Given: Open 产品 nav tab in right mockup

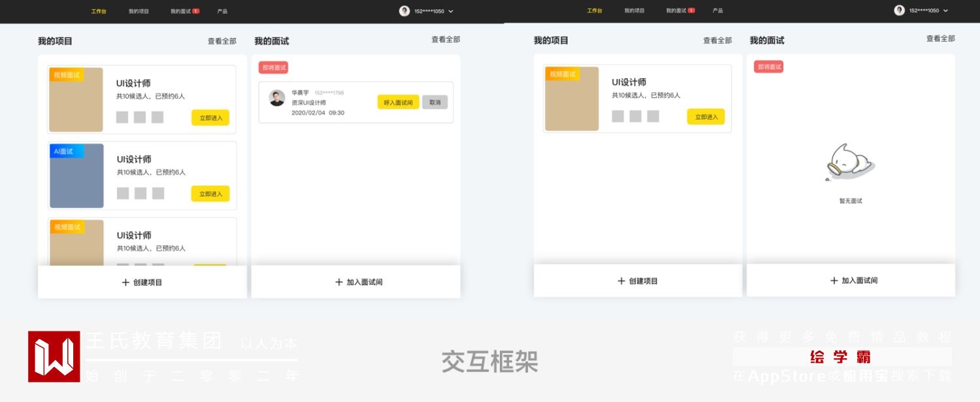Looking at the screenshot, I should pos(718,11).
